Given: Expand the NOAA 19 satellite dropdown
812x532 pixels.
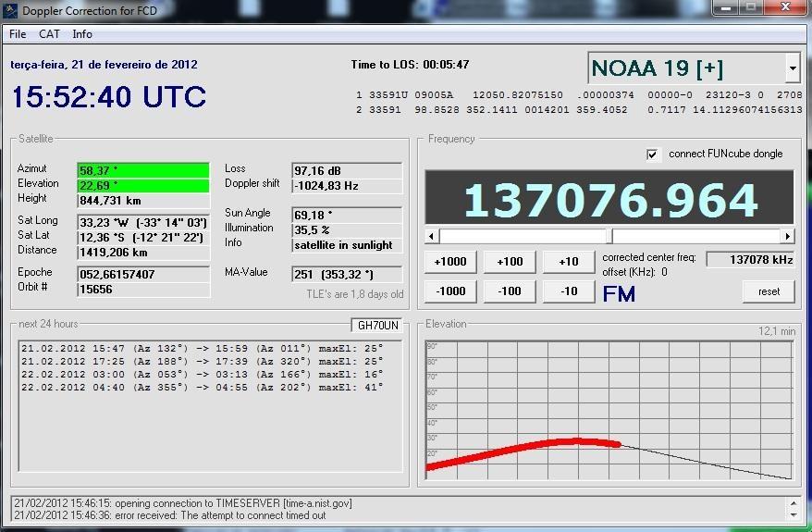Looking at the screenshot, I should coord(793,68).
